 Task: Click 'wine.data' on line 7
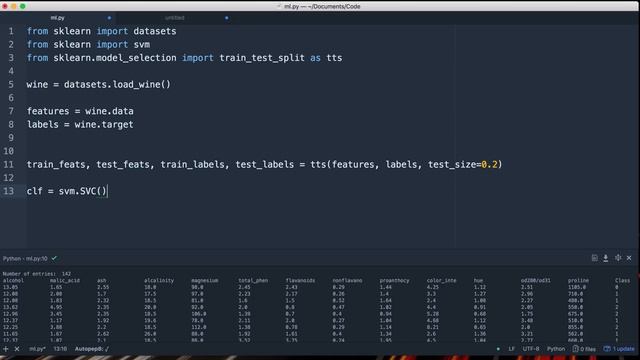click(109, 111)
